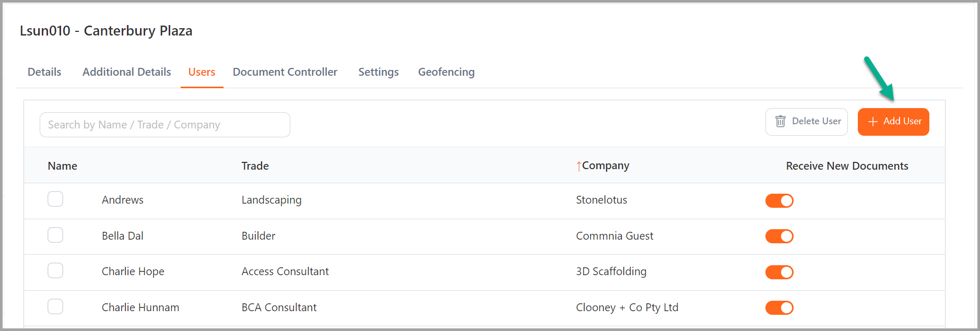This screenshot has width=980, height=331.
Task: Select the checkbox for Andrews
Action: click(x=55, y=199)
